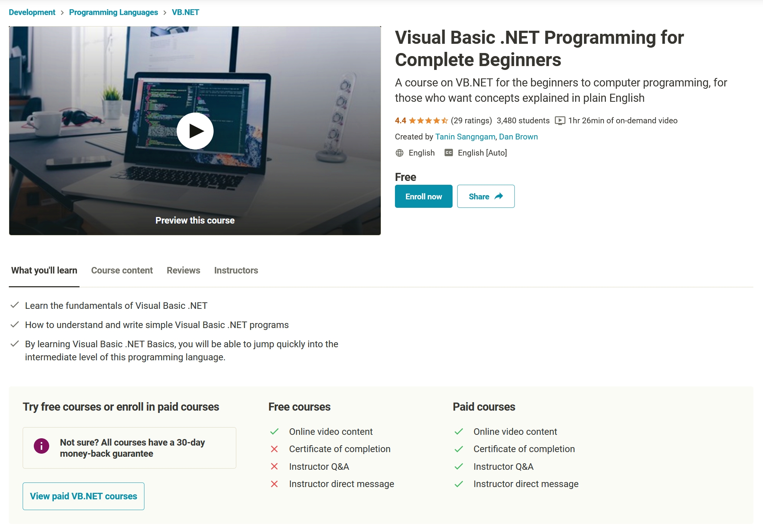The width and height of the screenshot is (763, 532).
Task: Select the 'What you'll learn' tab
Action: click(x=43, y=270)
